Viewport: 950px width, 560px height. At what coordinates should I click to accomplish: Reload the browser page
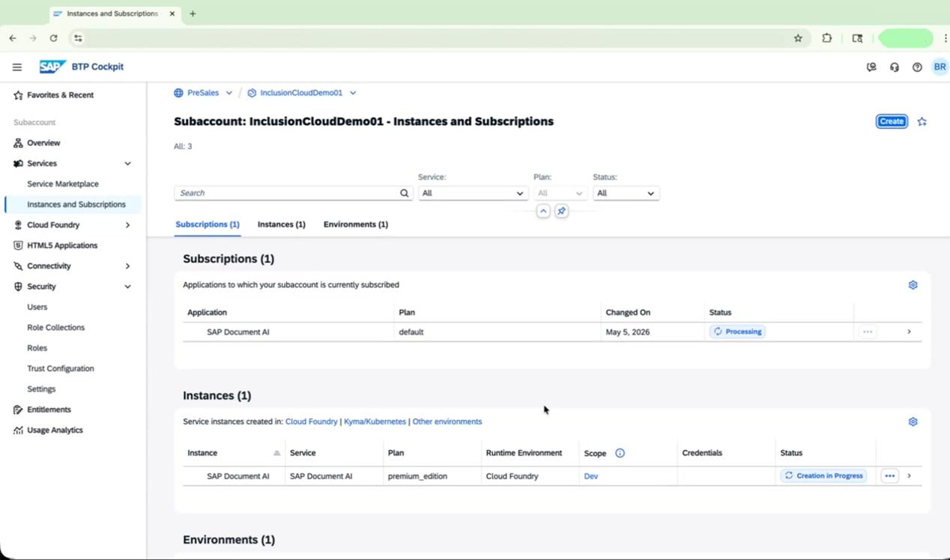click(53, 38)
